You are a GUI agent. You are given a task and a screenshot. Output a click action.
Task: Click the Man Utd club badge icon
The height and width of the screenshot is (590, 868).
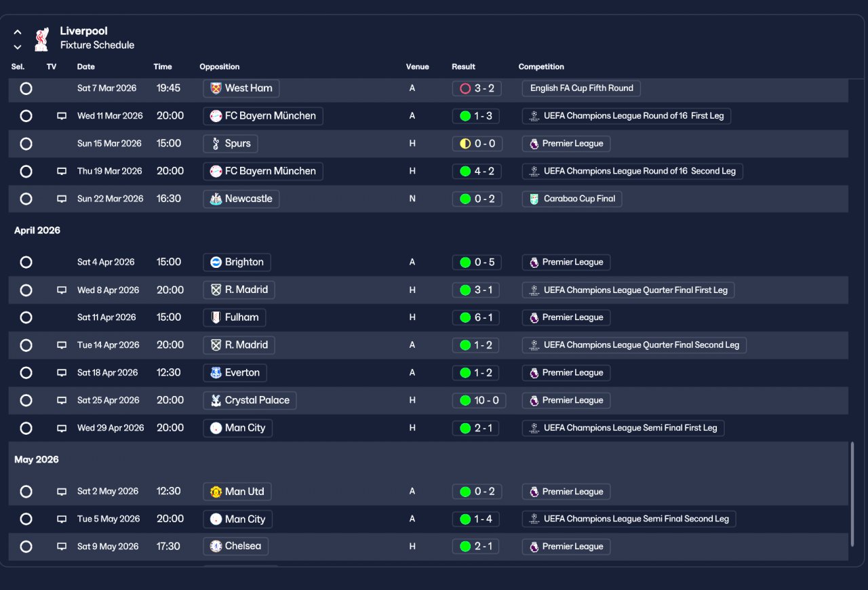pyautogui.click(x=216, y=491)
